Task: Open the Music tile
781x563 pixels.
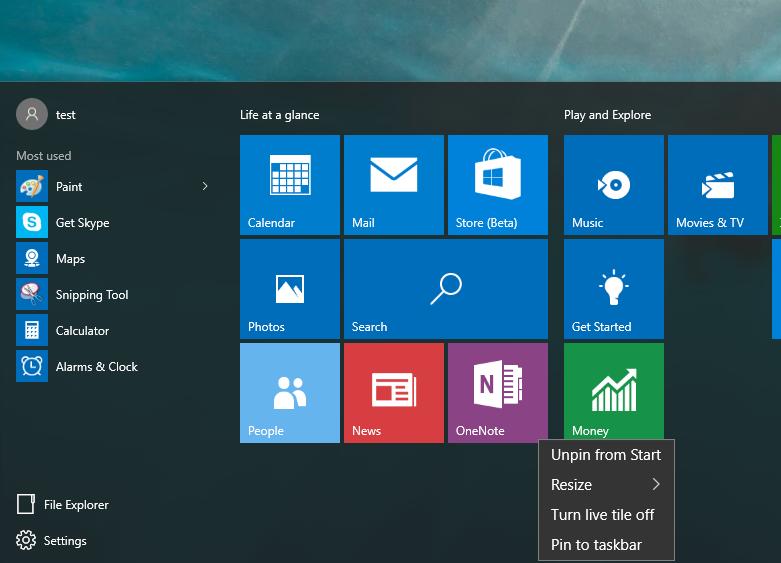Action: tap(614, 184)
